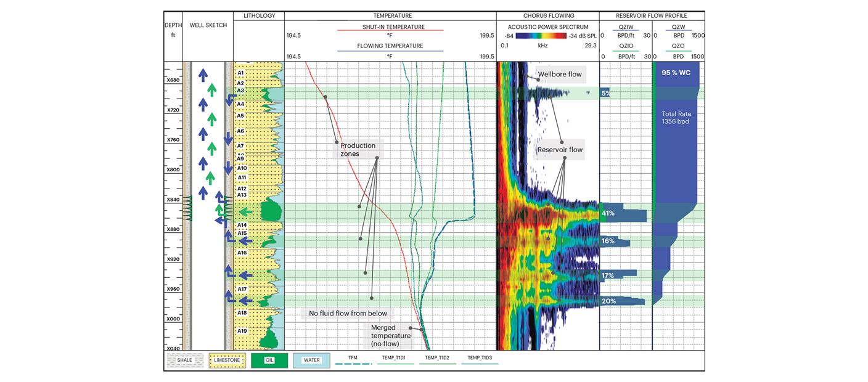
Task: Select the CHORUS FLOWING track header
Action: pyautogui.click(x=548, y=16)
